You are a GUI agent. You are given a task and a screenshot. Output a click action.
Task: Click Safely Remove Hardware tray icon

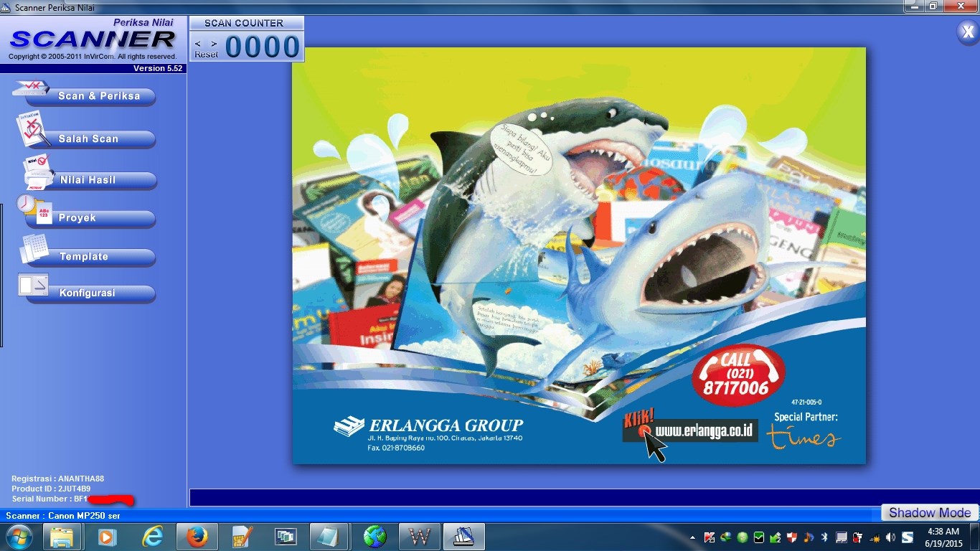pos(775,537)
